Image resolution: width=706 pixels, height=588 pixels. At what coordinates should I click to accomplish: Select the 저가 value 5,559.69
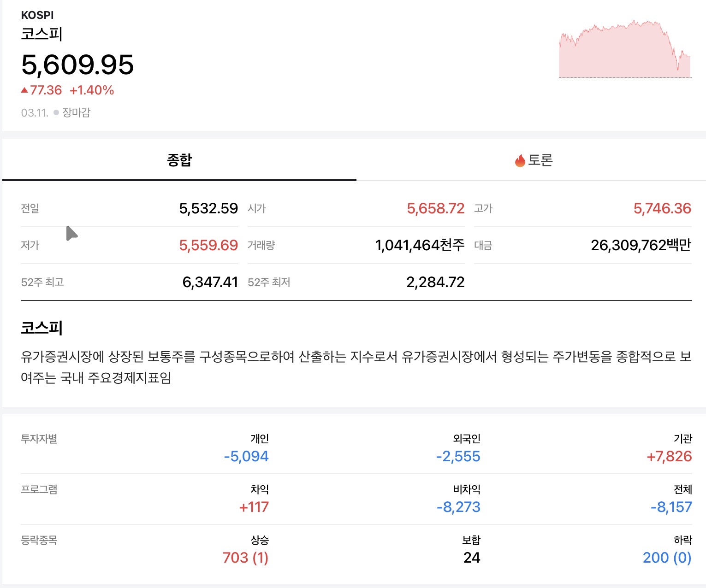pyautogui.click(x=208, y=245)
